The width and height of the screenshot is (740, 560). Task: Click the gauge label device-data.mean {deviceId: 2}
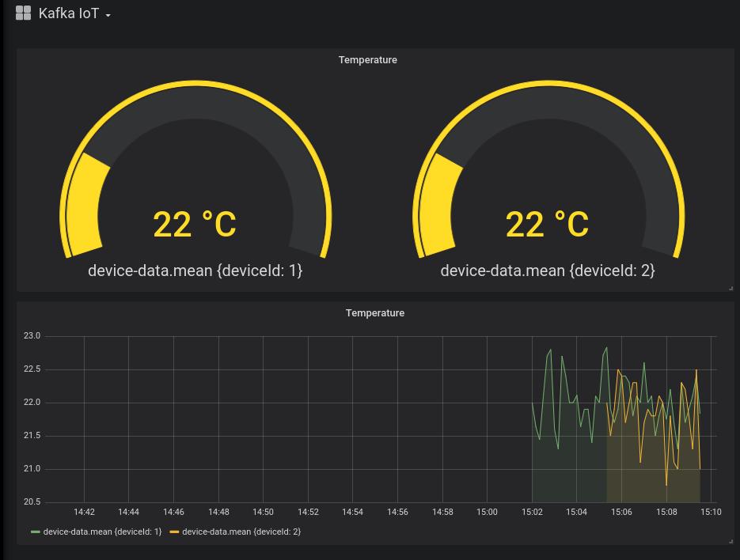pyautogui.click(x=548, y=271)
